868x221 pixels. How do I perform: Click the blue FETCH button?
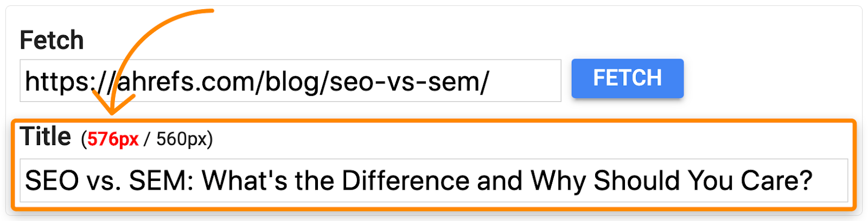[627, 79]
